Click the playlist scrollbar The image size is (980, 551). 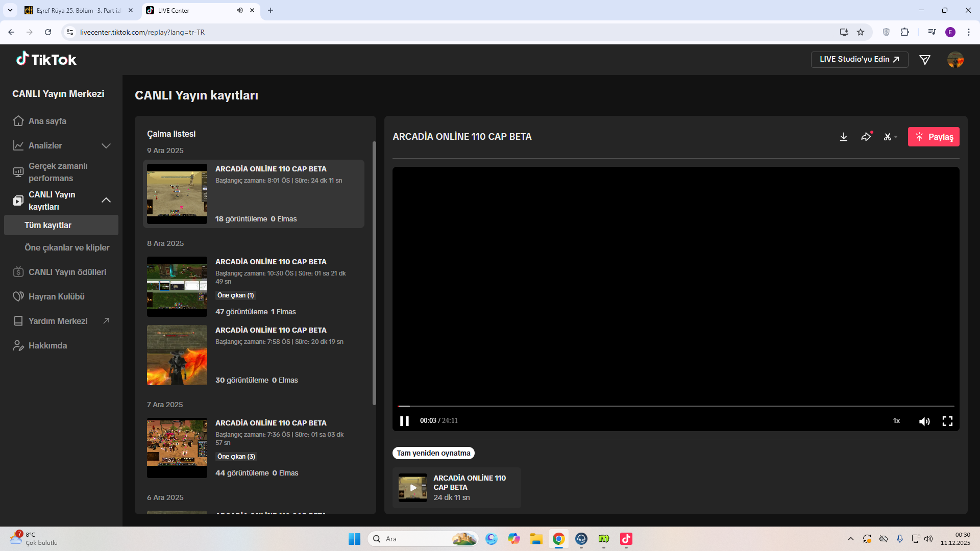pos(374,273)
